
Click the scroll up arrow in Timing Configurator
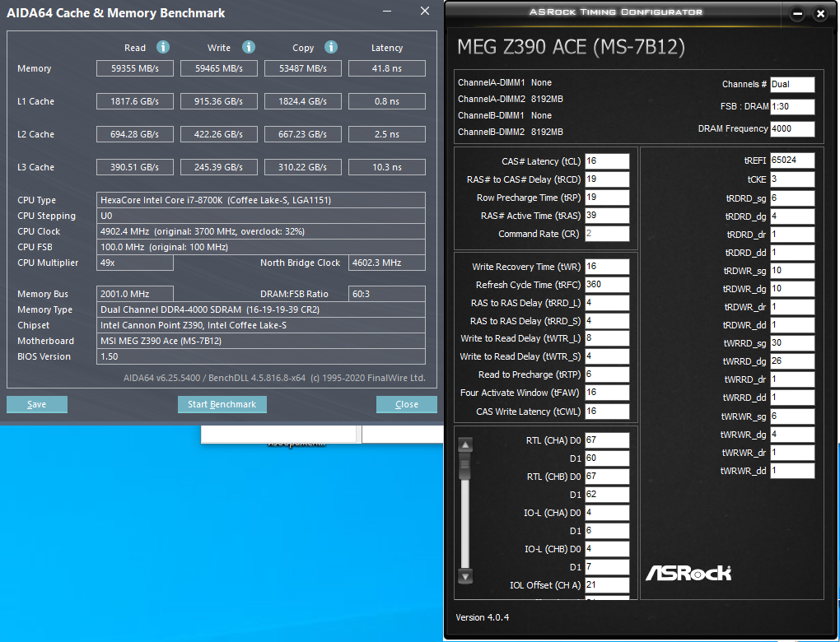[465, 444]
